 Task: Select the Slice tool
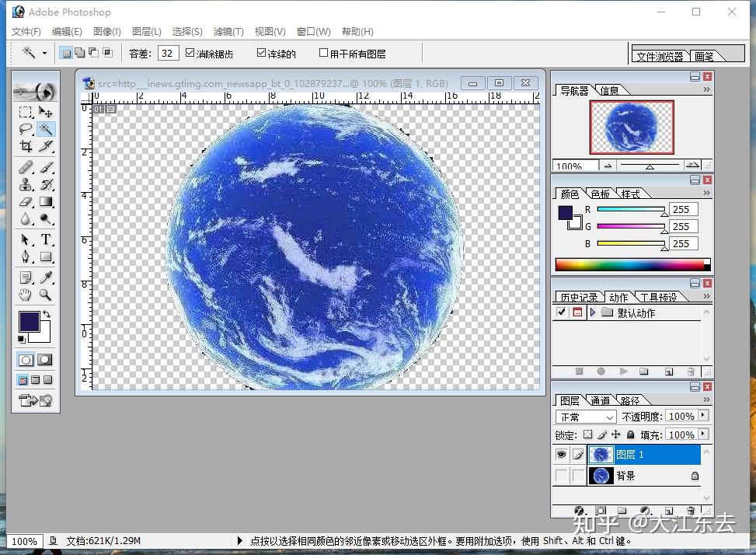click(x=46, y=145)
